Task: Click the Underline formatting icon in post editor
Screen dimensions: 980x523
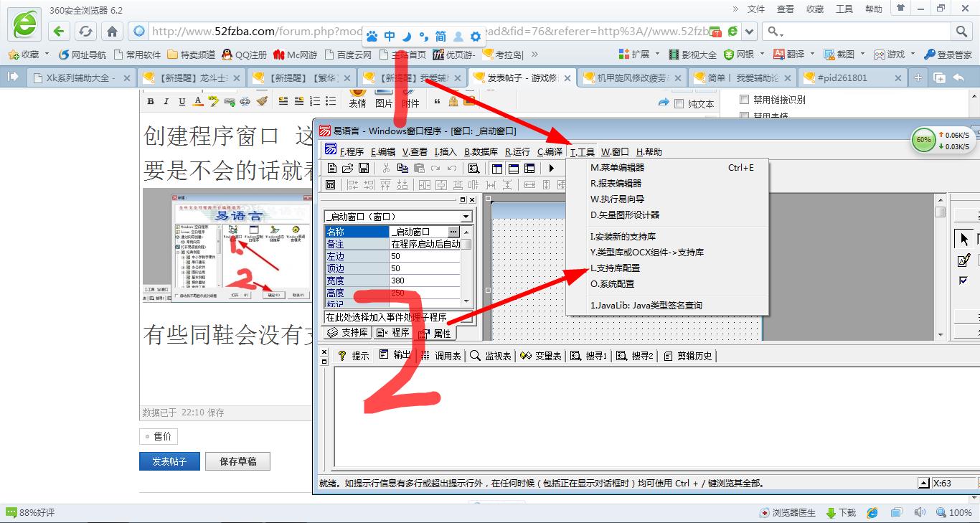Action: tap(182, 102)
